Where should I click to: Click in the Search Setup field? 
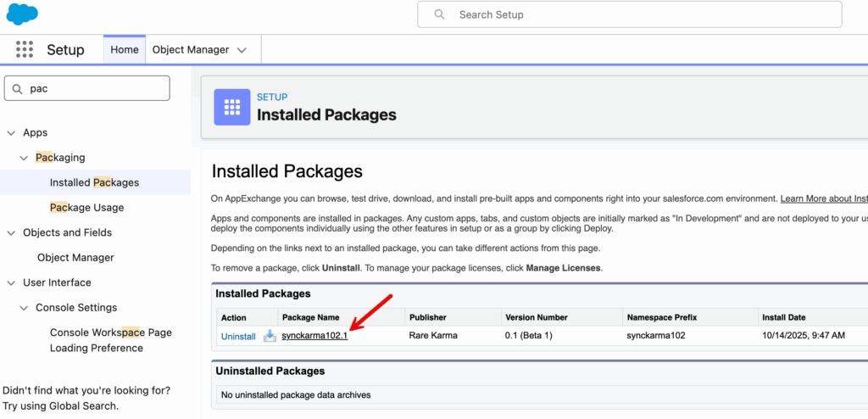(x=630, y=14)
